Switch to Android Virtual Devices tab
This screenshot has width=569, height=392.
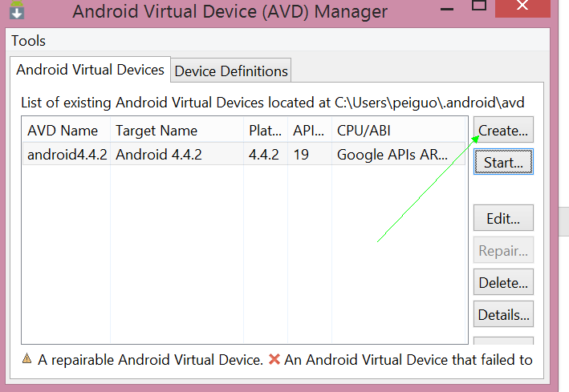90,69
